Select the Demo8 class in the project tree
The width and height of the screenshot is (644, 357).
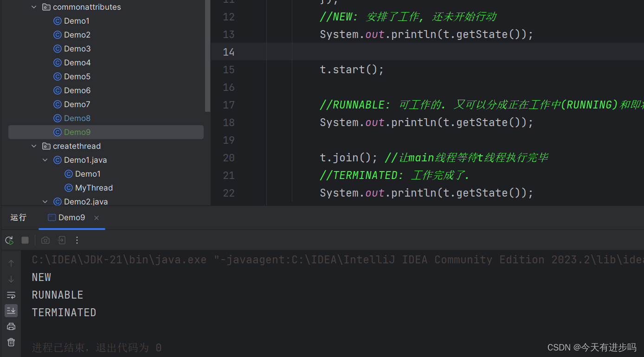[76, 118]
